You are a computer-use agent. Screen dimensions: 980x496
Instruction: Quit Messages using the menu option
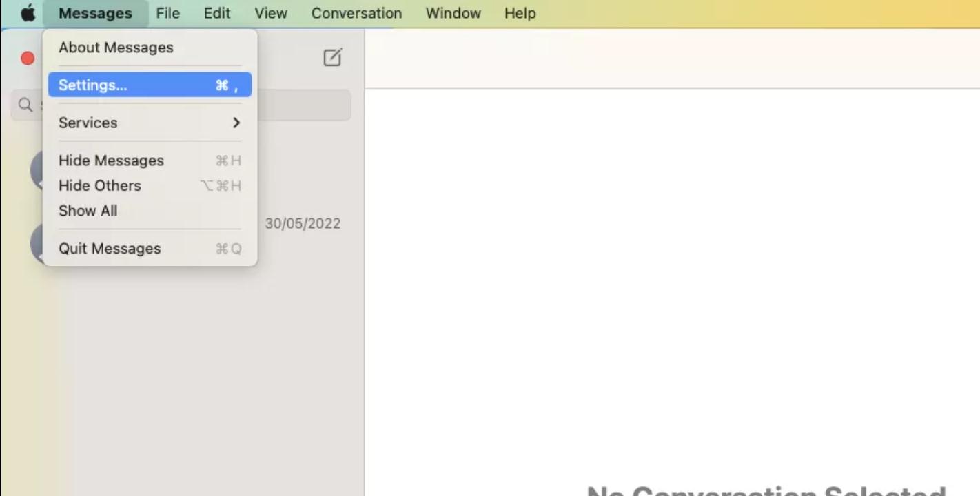pos(109,248)
